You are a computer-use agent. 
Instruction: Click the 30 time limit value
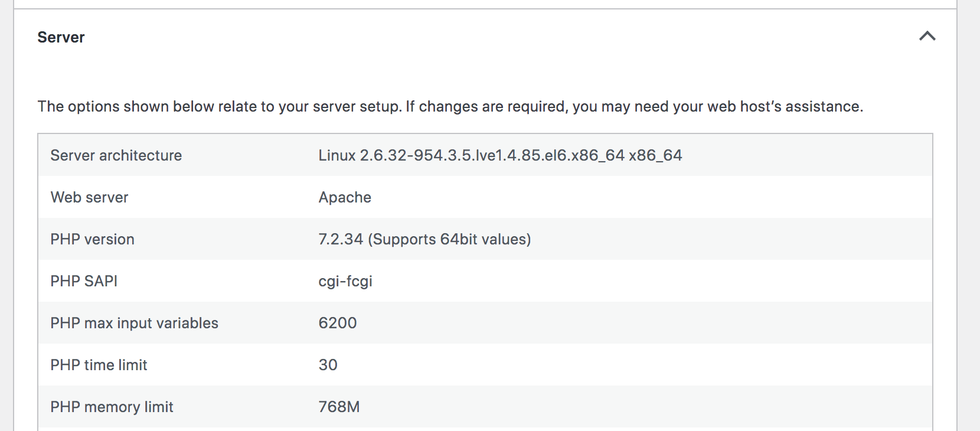(x=328, y=365)
